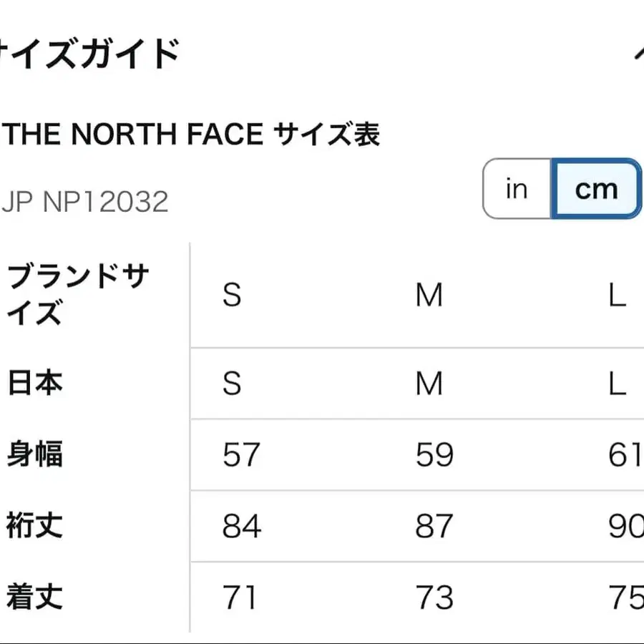The width and height of the screenshot is (644, 644).
Task: Select the value 57 under size S
Action: [241, 454]
